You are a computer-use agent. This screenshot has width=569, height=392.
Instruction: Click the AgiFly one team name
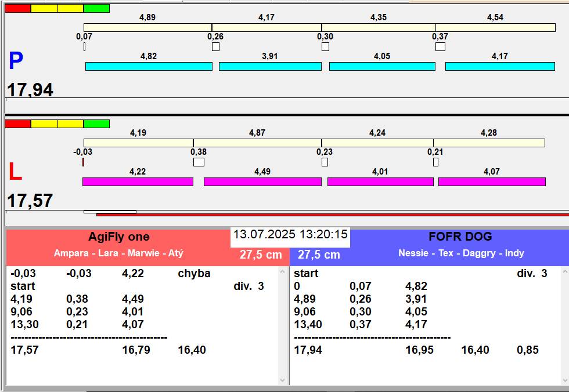point(119,237)
